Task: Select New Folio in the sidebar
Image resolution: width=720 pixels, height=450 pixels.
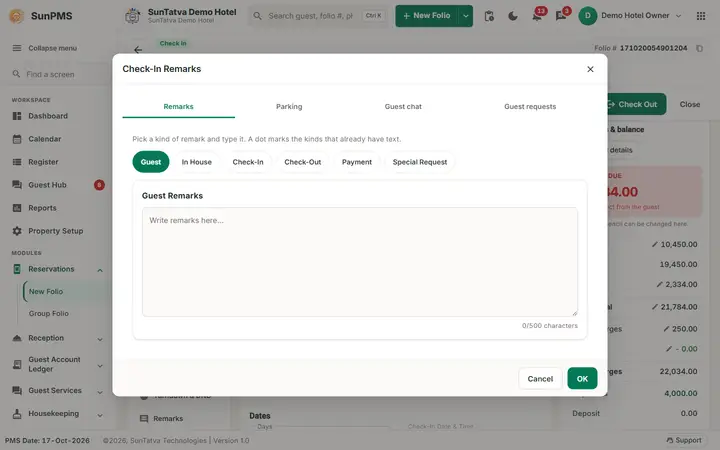Action: coord(46,292)
